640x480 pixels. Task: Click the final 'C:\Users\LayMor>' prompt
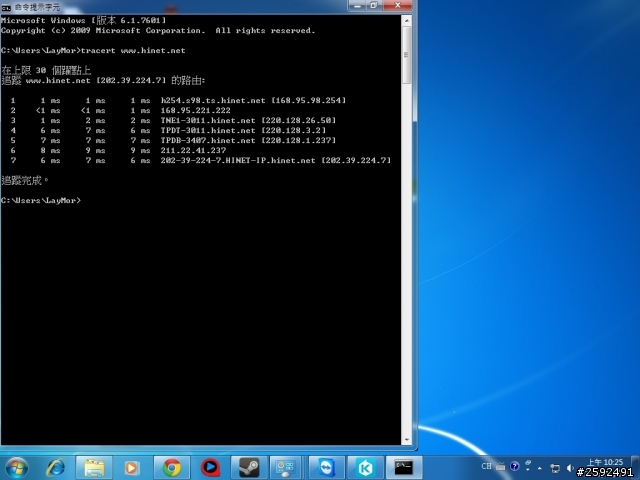pos(41,200)
